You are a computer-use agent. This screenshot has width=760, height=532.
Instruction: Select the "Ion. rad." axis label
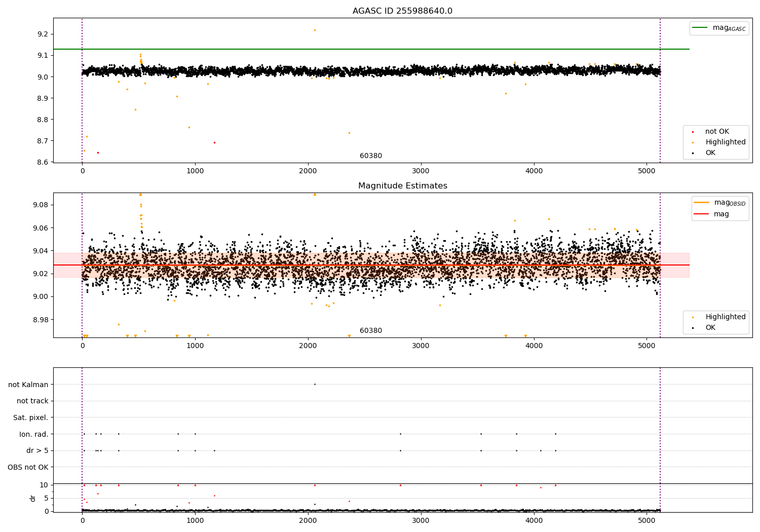pyautogui.click(x=34, y=434)
